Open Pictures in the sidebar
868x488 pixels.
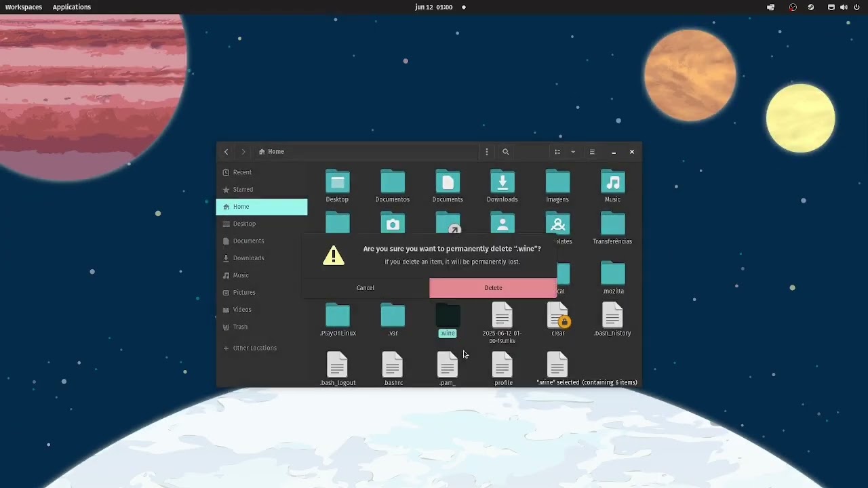pos(262,293)
